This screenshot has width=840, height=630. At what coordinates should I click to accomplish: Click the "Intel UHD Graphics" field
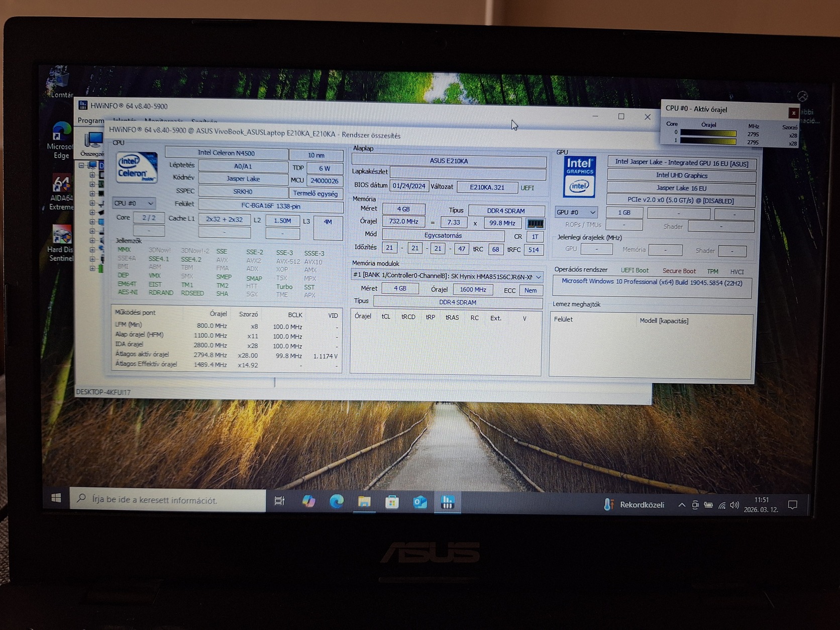[681, 175]
